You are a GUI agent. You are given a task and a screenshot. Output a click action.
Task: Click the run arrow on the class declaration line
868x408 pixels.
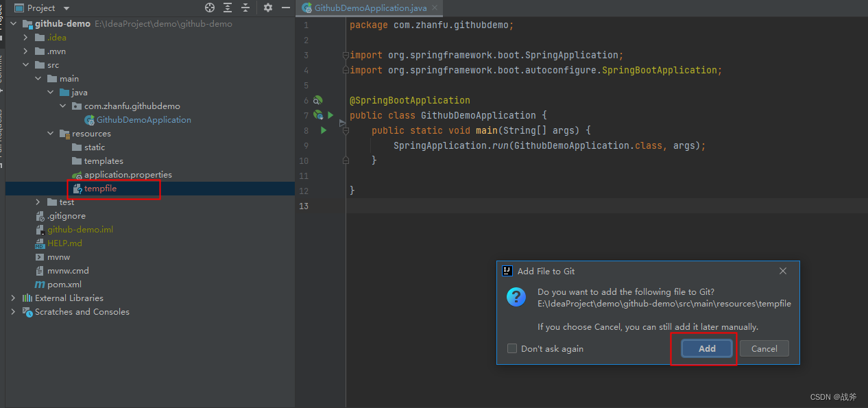330,115
